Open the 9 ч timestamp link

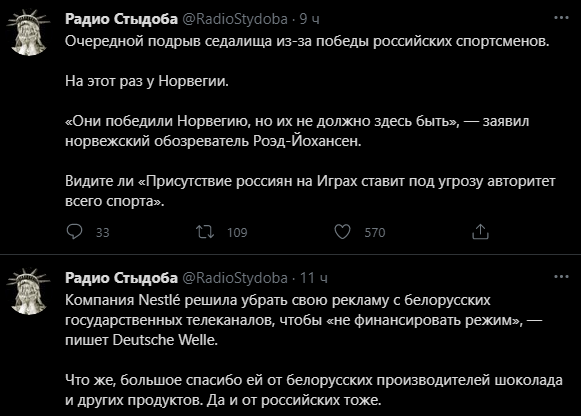309,19
